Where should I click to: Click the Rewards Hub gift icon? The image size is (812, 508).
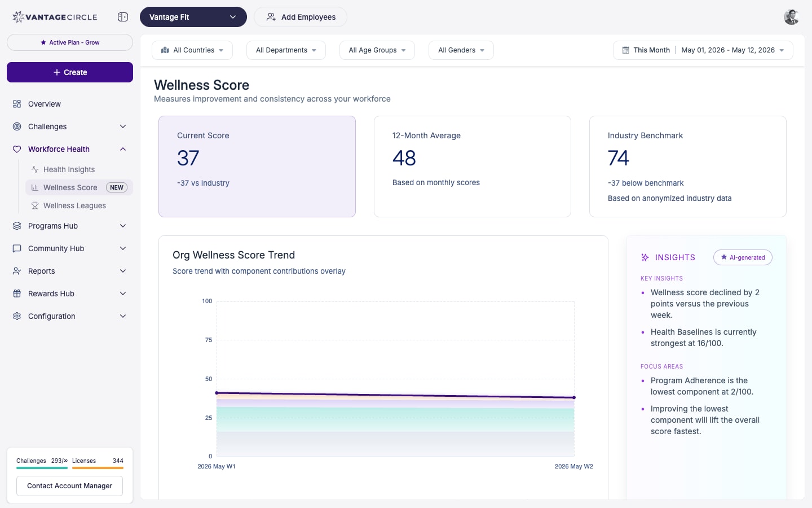[17, 294]
